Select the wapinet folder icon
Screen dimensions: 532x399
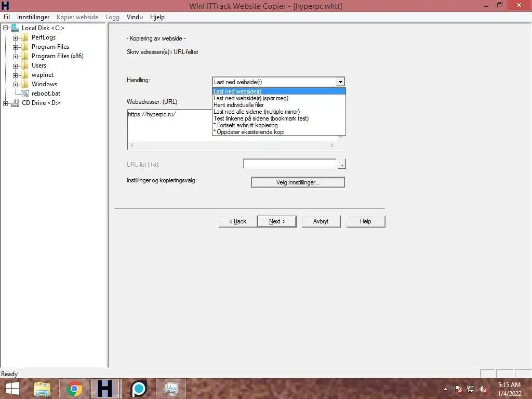point(25,75)
